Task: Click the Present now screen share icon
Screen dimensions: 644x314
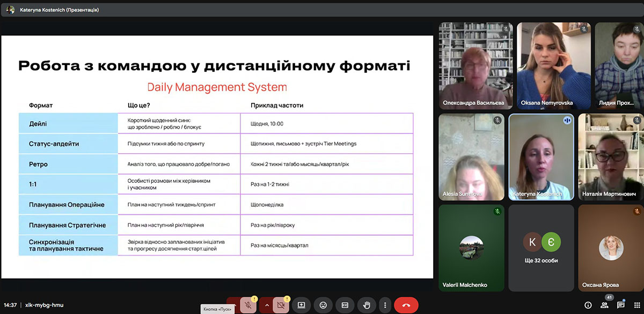Action: click(x=301, y=305)
